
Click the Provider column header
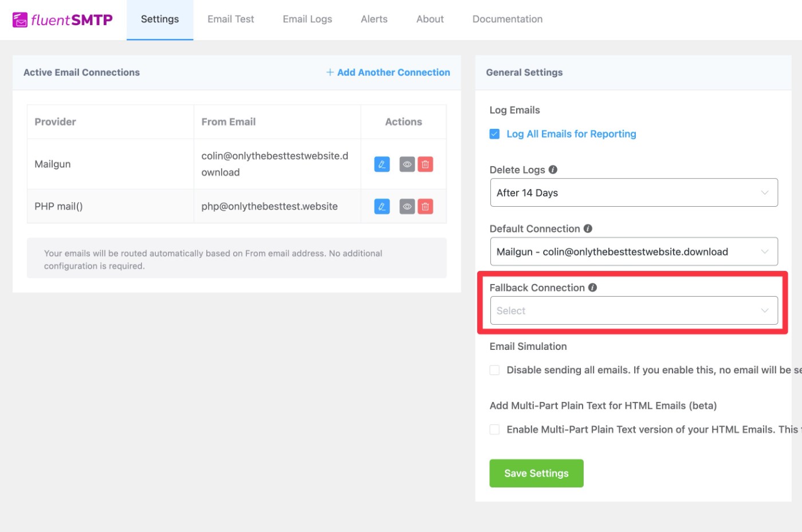tap(111, 122)
